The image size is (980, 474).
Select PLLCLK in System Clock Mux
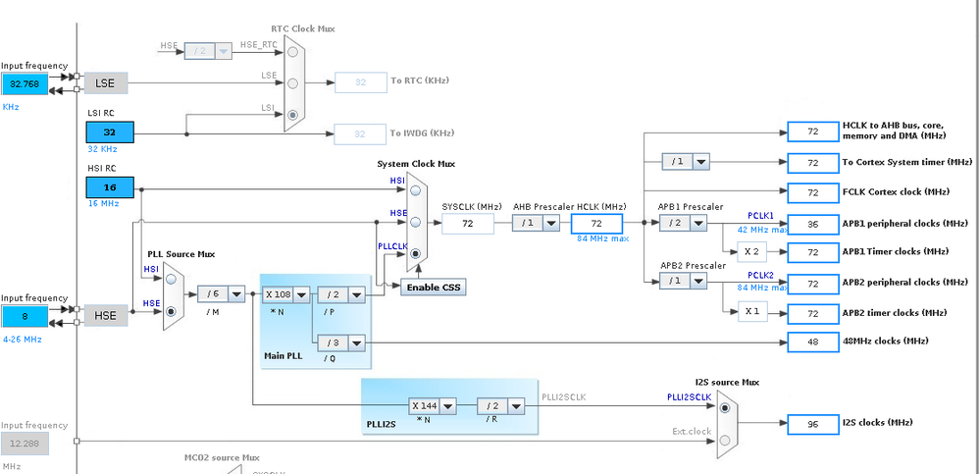coord(416,254)
